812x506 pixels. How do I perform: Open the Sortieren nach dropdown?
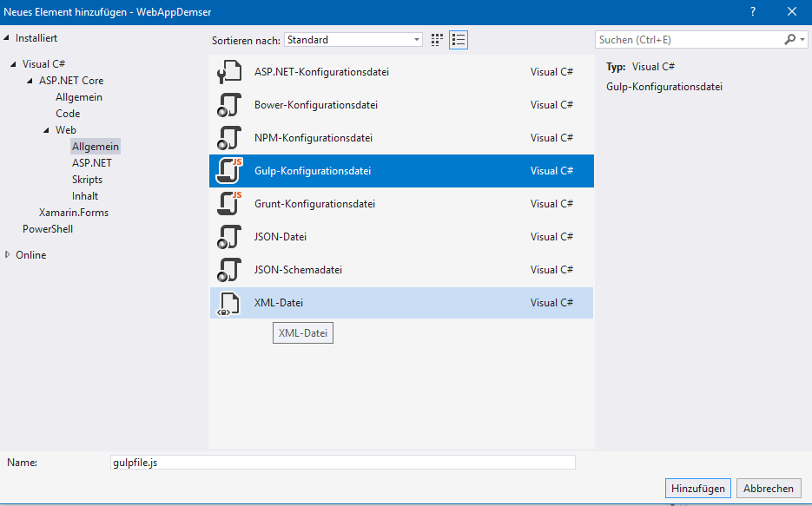pos(353,40)
